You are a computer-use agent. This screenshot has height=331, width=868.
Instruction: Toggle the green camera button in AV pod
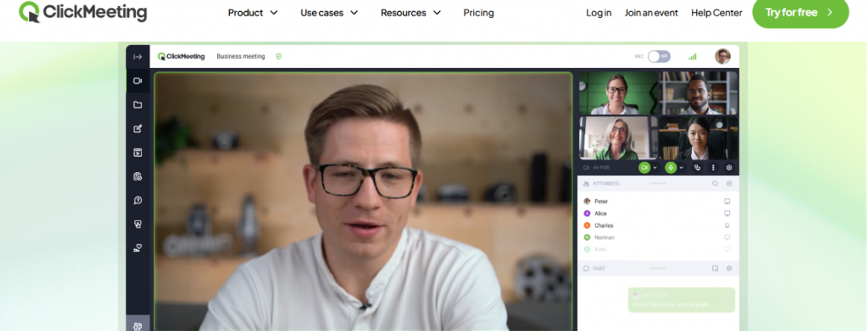coord(644,168)
